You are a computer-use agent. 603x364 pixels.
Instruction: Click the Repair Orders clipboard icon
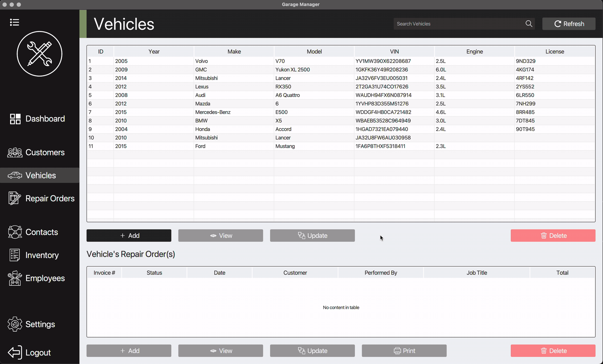(14, 198)
